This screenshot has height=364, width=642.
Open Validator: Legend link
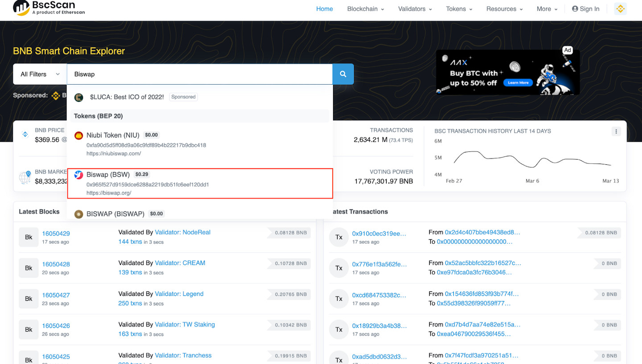pos(179,294)
